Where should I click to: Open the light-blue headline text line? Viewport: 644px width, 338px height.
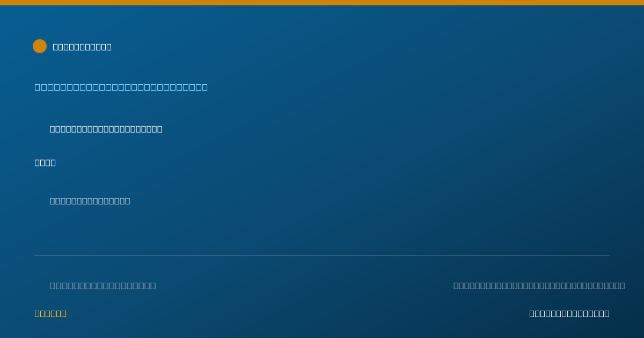121,87
